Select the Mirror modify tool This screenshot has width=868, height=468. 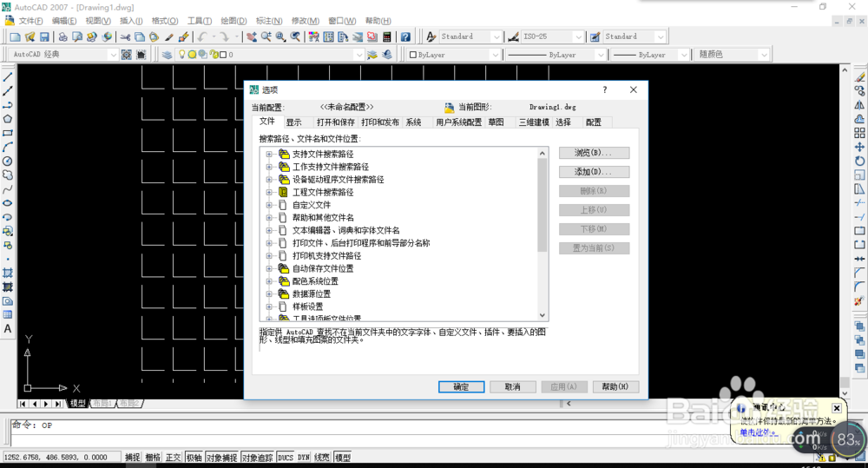pyautogui.click(x=859, y=105)
